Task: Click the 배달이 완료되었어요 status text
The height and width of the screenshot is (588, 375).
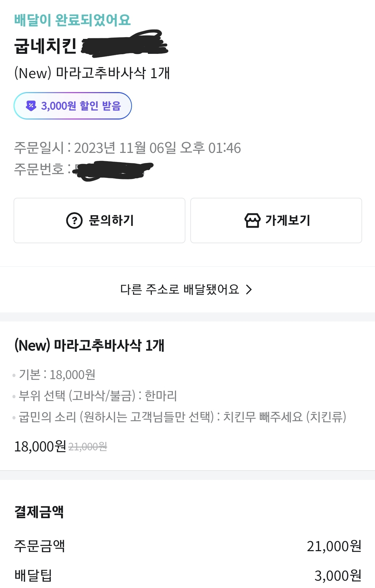Action: (x=72, y=20)
